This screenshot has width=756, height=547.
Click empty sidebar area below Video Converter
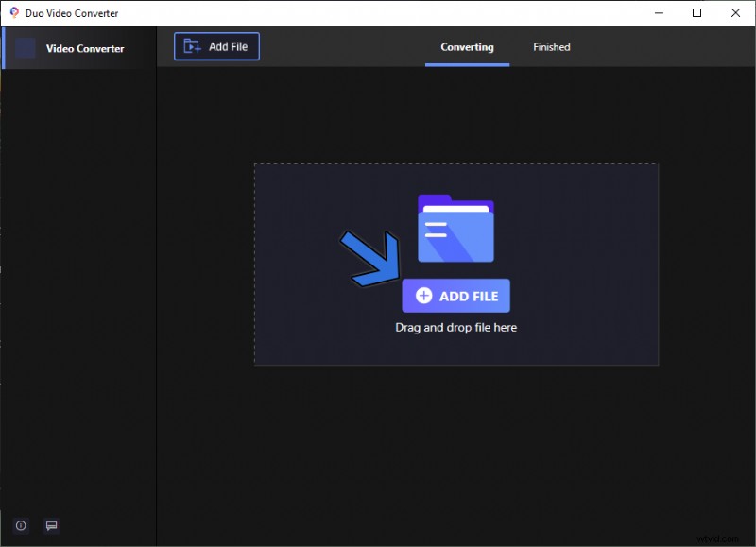pyautogui.click(x=77, y=283)
